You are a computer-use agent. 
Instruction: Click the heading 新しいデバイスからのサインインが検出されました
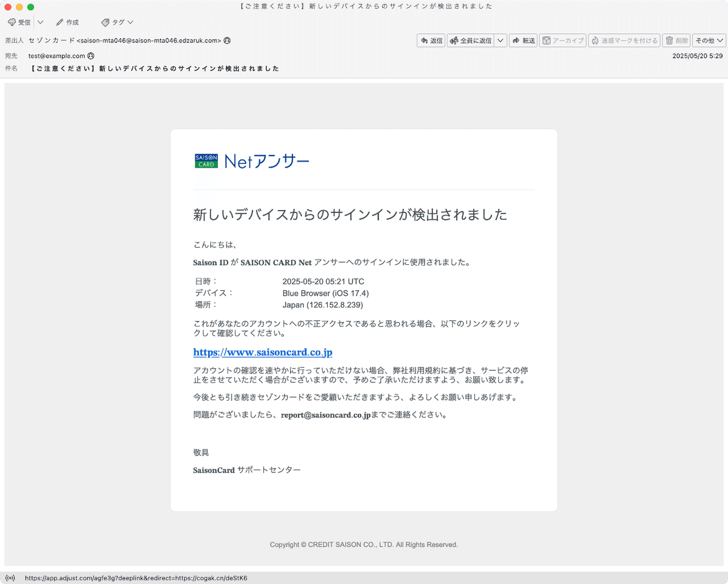350,214
